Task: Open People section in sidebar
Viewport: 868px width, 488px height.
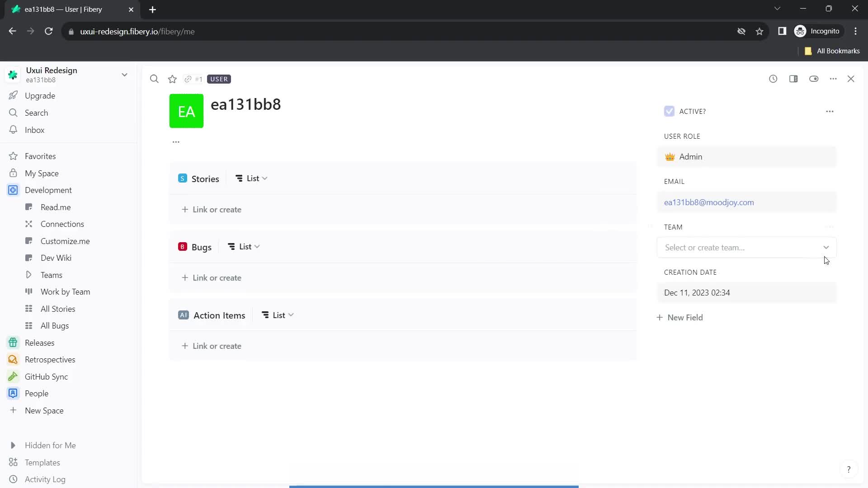Action: point(36,393)
